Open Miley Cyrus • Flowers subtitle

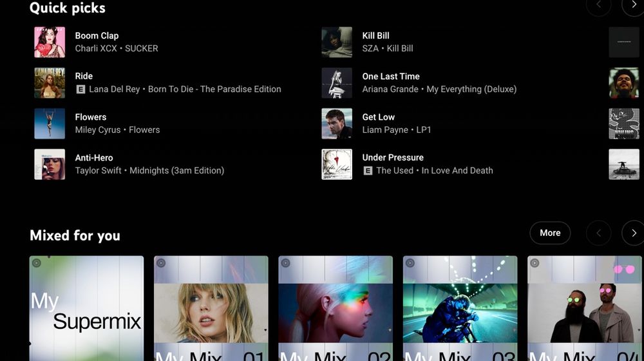117,130
